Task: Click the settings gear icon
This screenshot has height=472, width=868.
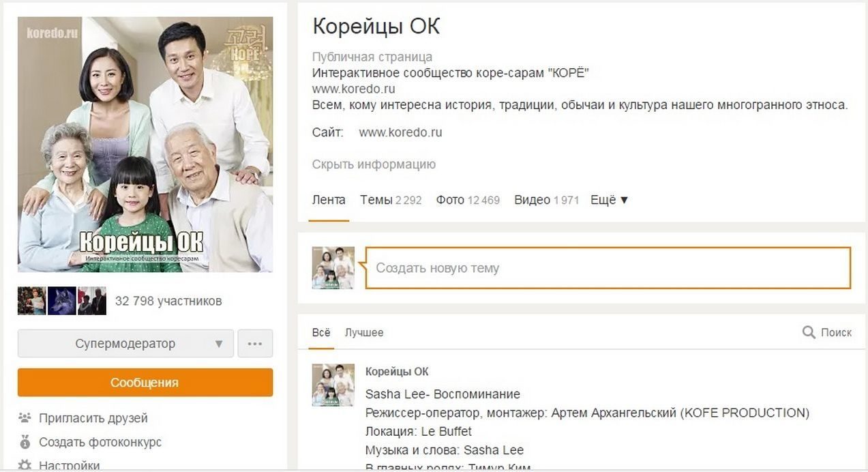Action: 25,465
